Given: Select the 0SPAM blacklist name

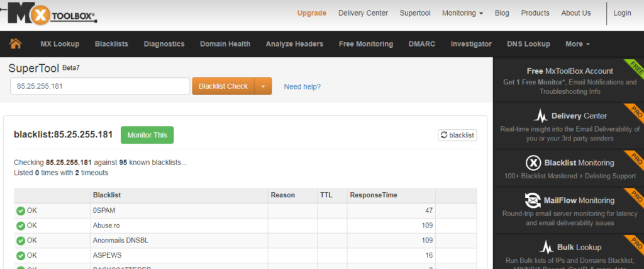Looking at the screenshot, I should coord(104,210).
